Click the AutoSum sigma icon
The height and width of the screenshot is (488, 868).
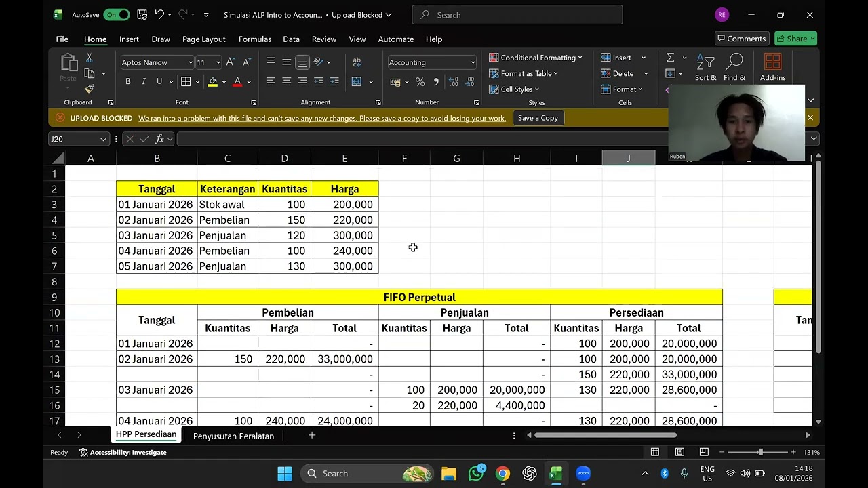point(670,58)
